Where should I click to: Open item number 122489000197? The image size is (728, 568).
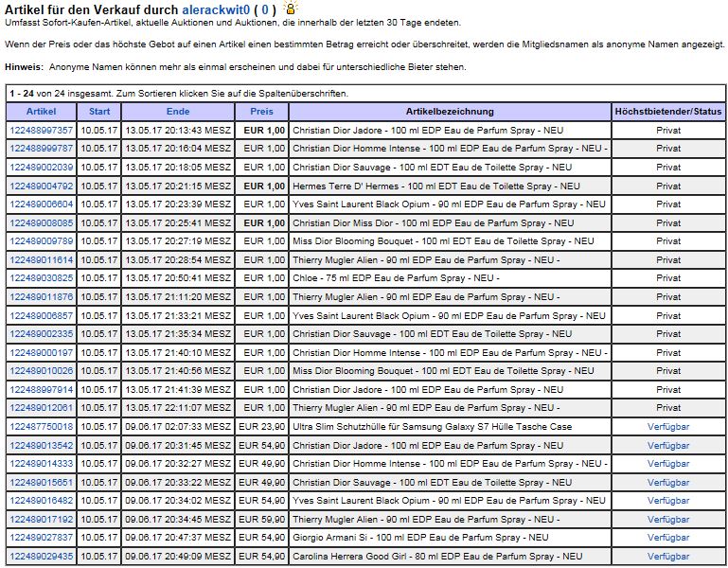pos(42,353)
